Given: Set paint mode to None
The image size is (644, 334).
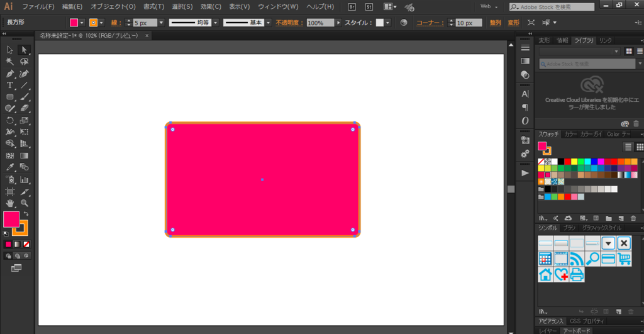Looking at the screenshot, I should [26, 245].
